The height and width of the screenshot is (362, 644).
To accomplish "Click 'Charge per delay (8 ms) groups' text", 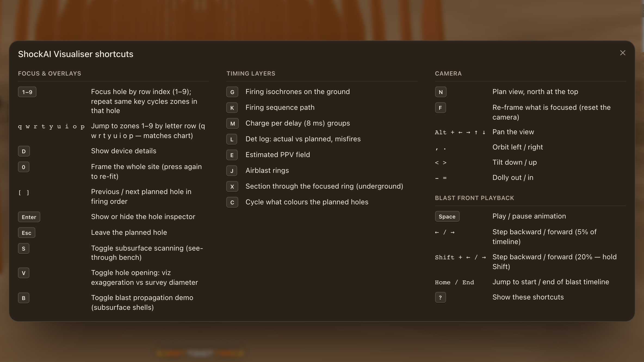I will (298, 123).
